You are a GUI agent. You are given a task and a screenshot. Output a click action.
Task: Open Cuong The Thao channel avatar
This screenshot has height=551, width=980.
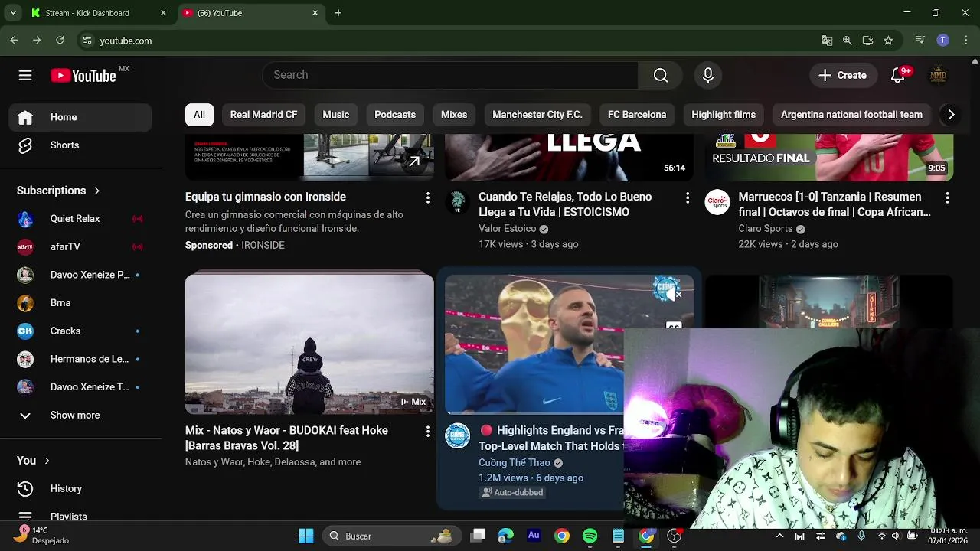pyautogui.click(x=457, y=435)
